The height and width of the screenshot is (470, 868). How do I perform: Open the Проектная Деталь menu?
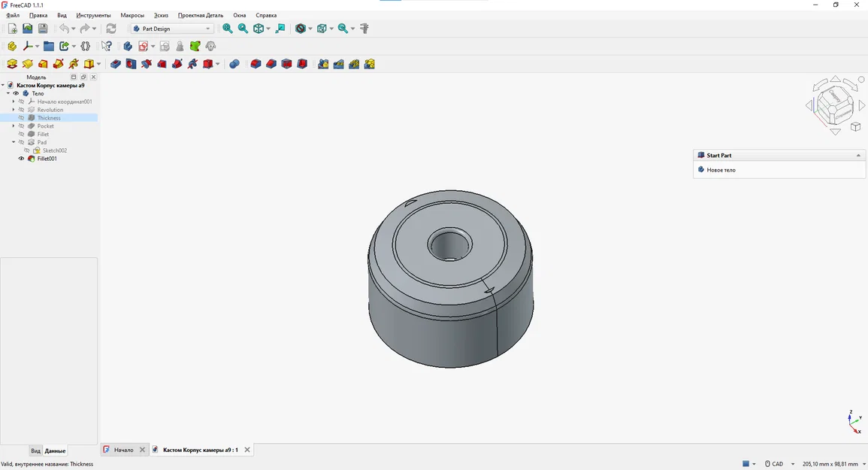coord(201,16)
